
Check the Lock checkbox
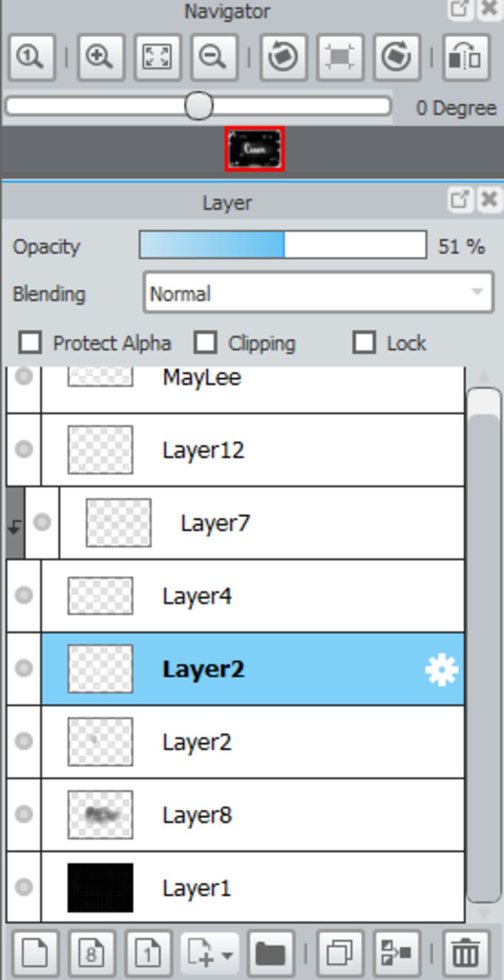point(364,342)
